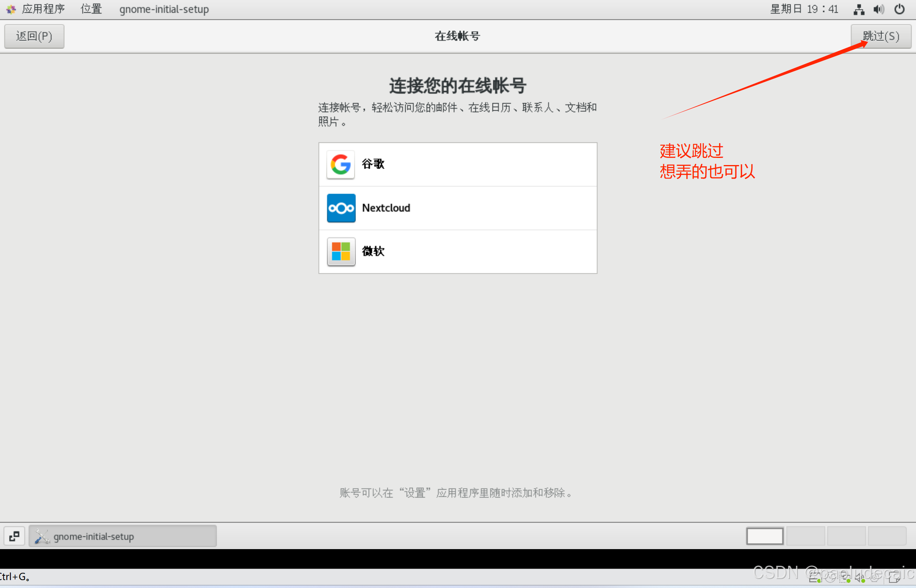The width and height of the screenshot is (916, 588).
Task: Select the Nextcloud account row
Action: [x=458, y=208]
